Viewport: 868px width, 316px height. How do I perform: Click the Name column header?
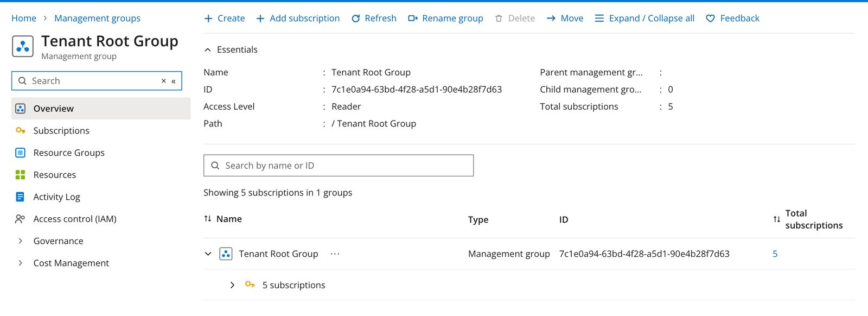229,219
